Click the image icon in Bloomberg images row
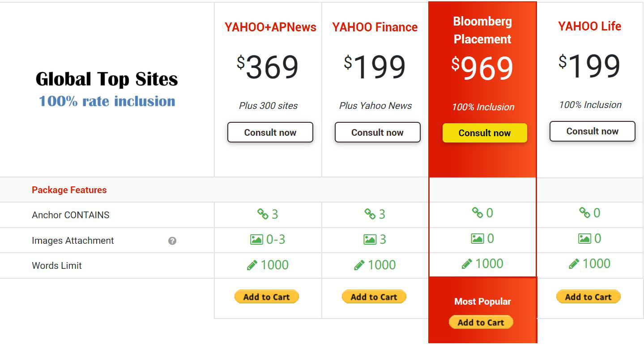The height and width of the screenshot is (345, 644). 478,238
